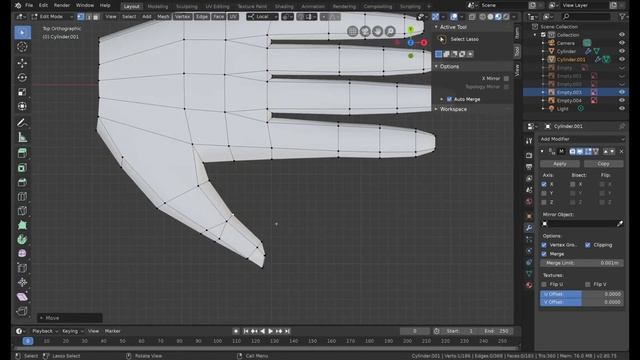Select the Edge Slide tool
The width and height of the screenshot is (640, 360).
click(x=22, y=268)
